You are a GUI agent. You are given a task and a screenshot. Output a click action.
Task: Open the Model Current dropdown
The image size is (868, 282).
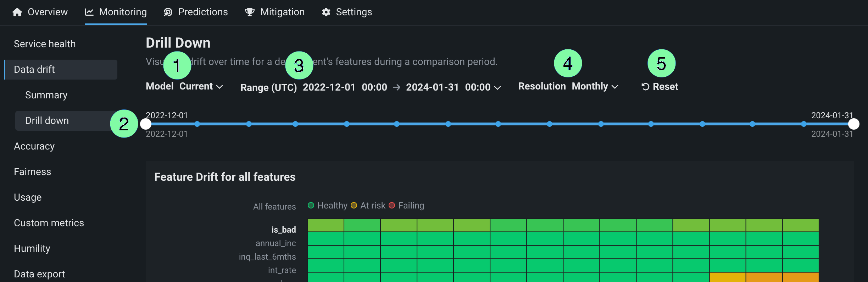point(201,86)
